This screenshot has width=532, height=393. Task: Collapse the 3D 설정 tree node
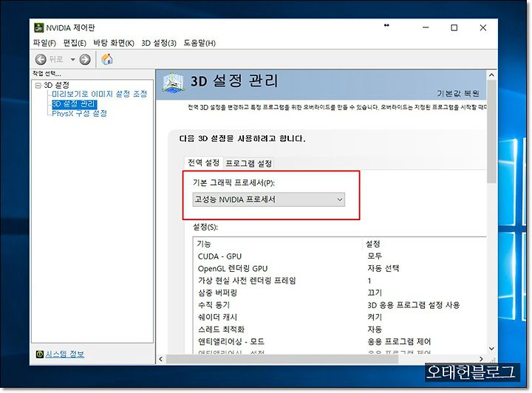[x=38, y=85]
